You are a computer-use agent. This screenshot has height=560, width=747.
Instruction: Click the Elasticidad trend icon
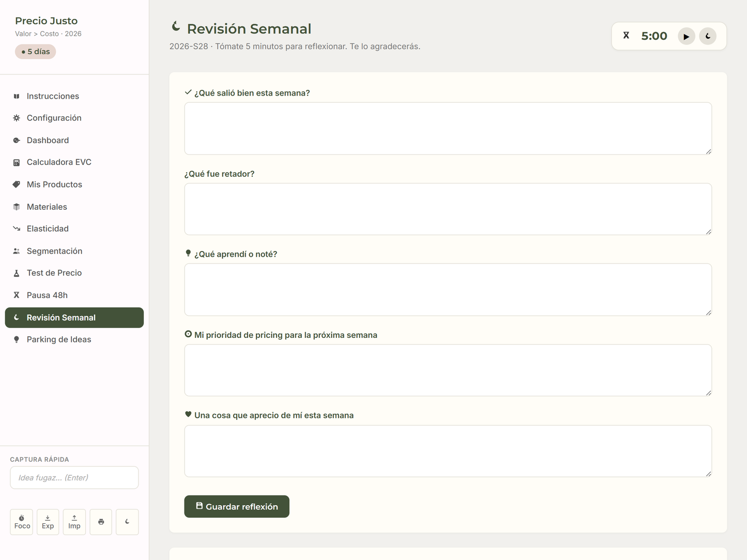coord(17,228)
